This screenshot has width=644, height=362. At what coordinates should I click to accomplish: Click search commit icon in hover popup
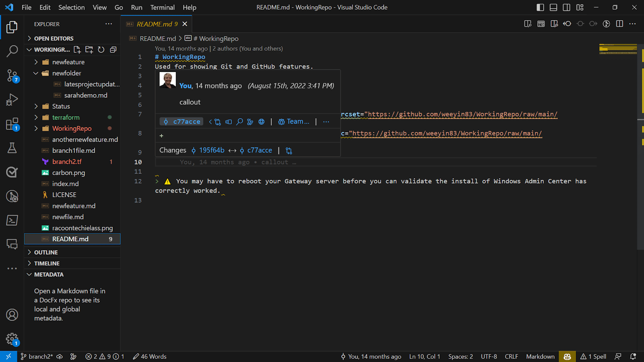239,121
